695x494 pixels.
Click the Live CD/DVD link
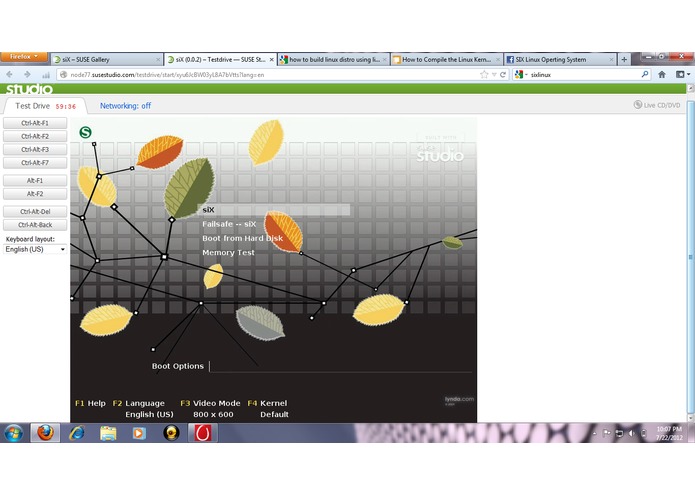click(x=657, y=105)
